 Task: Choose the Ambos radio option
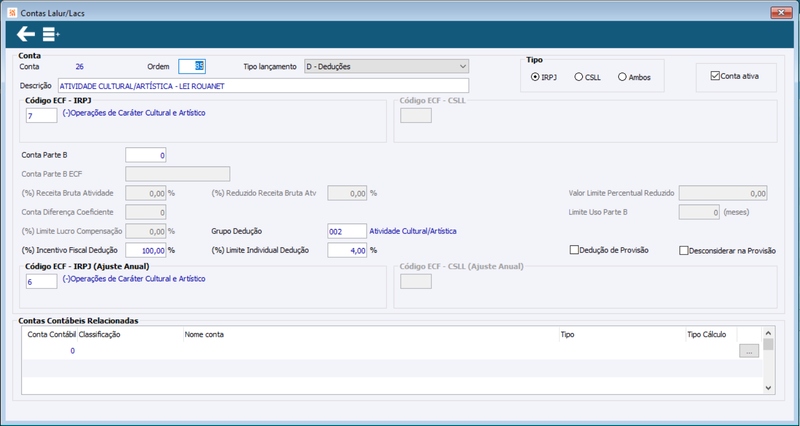[634, 78]
